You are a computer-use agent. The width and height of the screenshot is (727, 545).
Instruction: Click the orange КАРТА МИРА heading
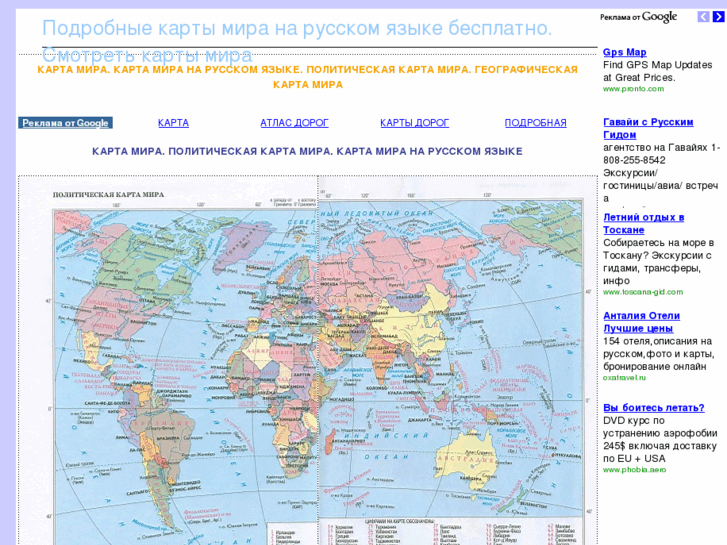click(307, 77)
